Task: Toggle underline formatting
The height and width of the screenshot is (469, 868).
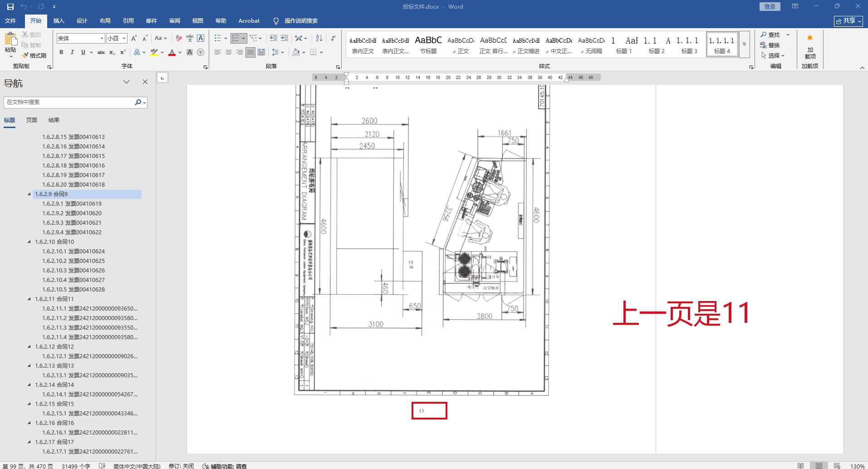Action: pyautogui.click(x=83, y=52)
